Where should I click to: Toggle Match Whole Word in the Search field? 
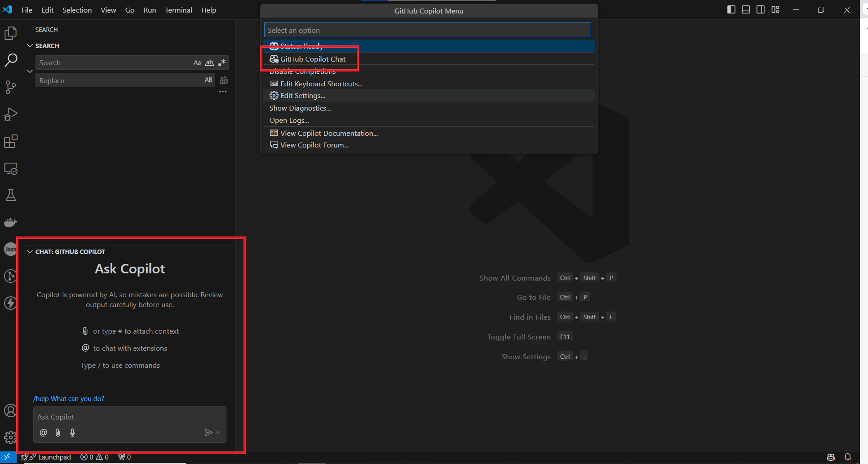[209, 62]
